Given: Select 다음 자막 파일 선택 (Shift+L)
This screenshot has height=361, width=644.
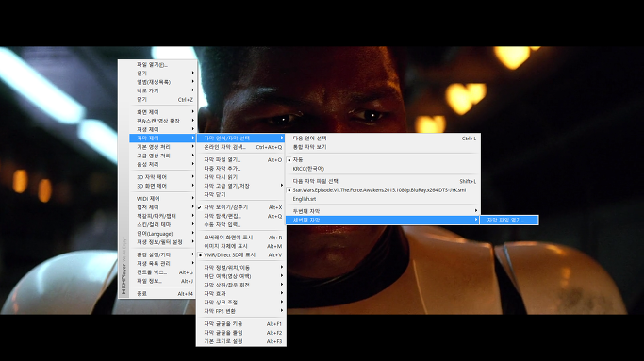Looking at the screenshot, I should point(383,181).
